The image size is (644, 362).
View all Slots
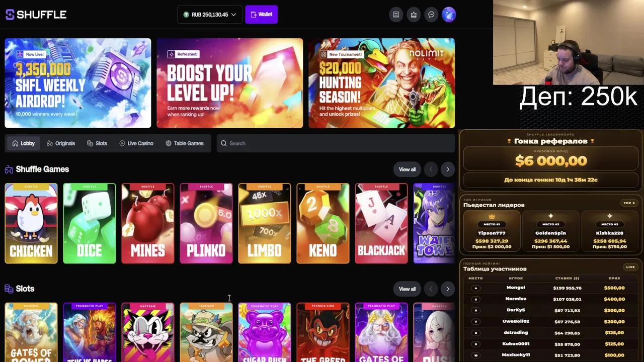tap(407, 289)
